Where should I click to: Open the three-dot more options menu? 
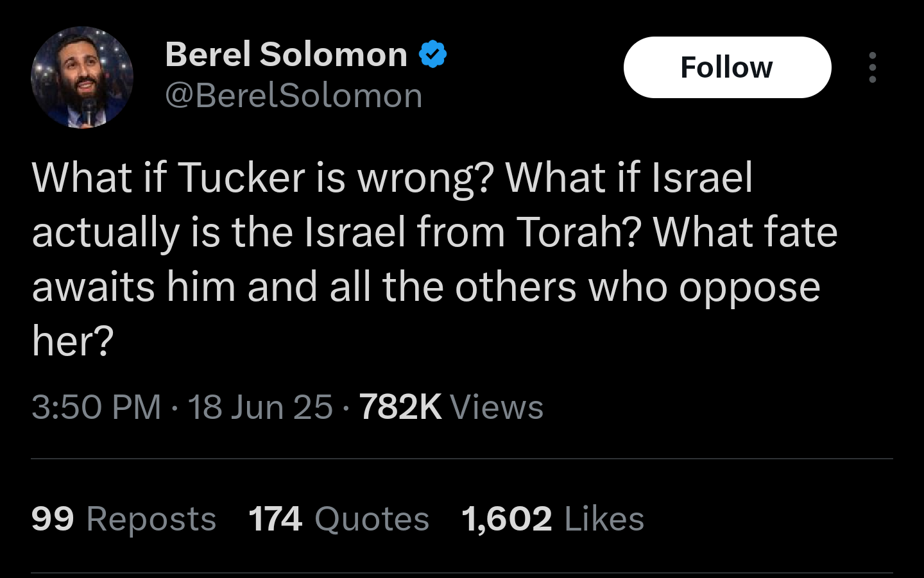pos(872,67)
